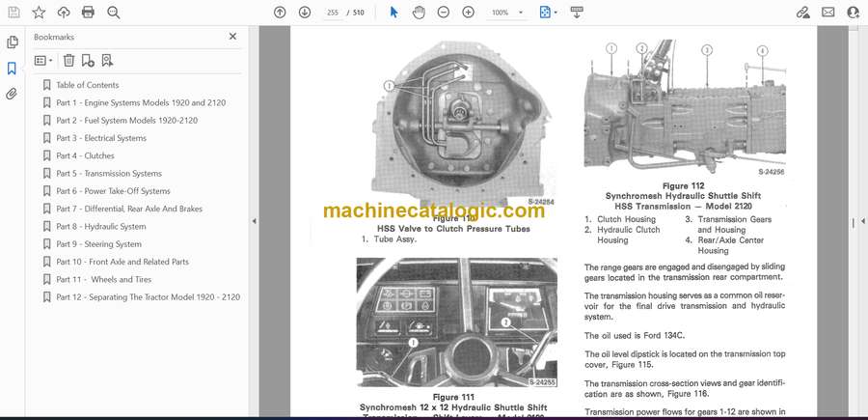
Task: Open Part 5 - Transmission Systems bookmark
Action: (108, 174)
